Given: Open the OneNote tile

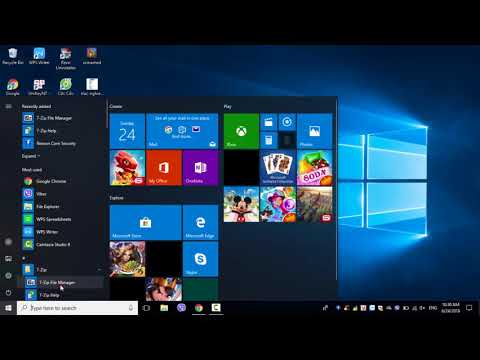Looking at the screenshot, I should pos(200,168).
